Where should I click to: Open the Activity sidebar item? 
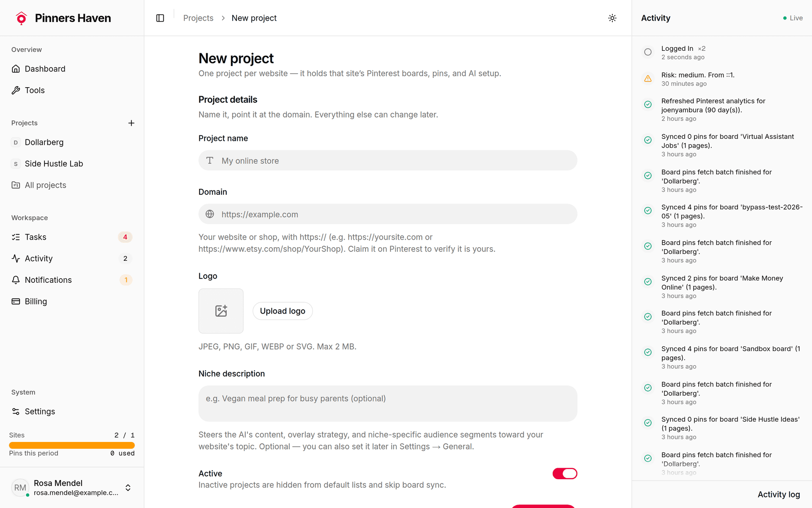pos(72,258)
